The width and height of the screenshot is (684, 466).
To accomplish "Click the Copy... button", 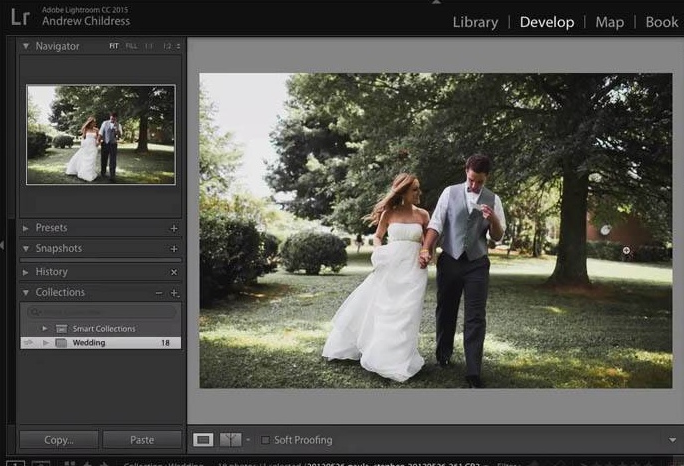I will coord(59,440).
